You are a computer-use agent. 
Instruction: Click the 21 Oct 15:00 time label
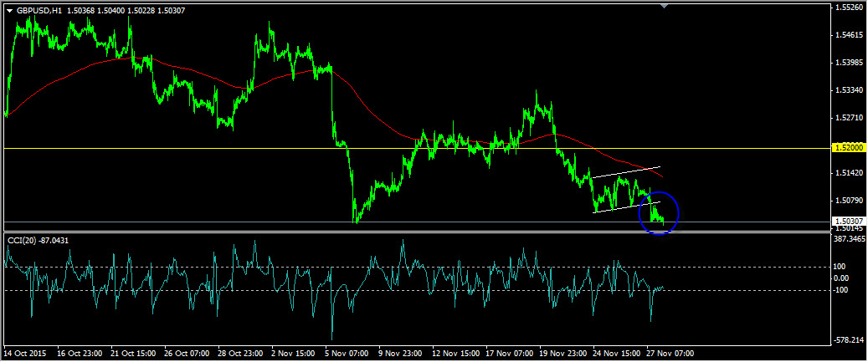pyautogui.click(x=133, y=353)
